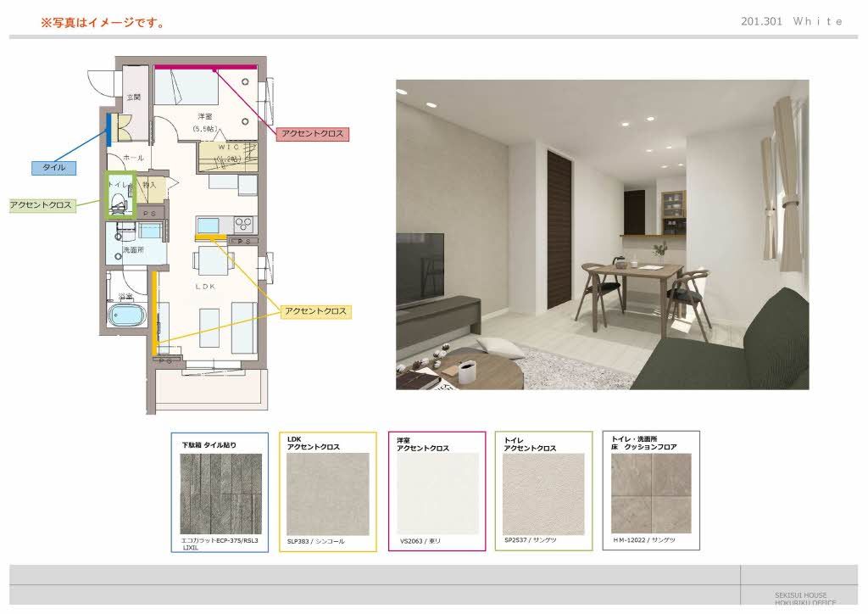Pick the 下駄箱 タイル貼り tile swatch

(x=220, y=494)
